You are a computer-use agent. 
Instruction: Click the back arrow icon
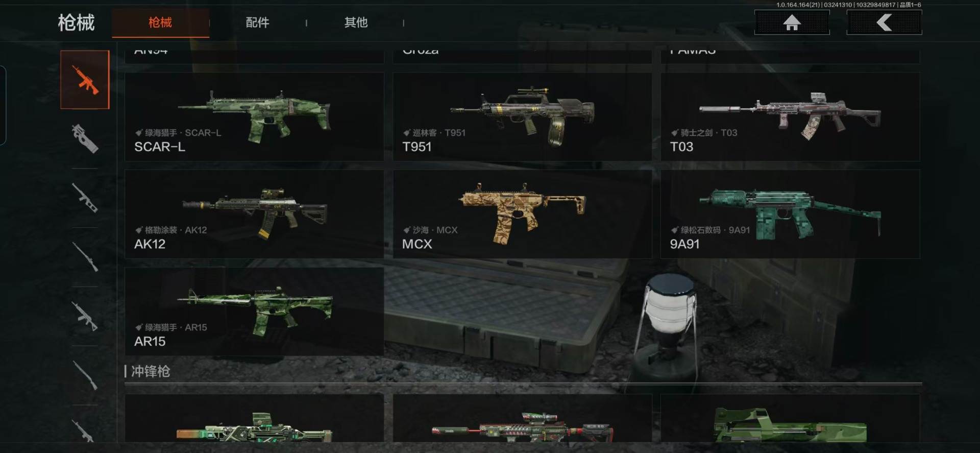point(884,22)
